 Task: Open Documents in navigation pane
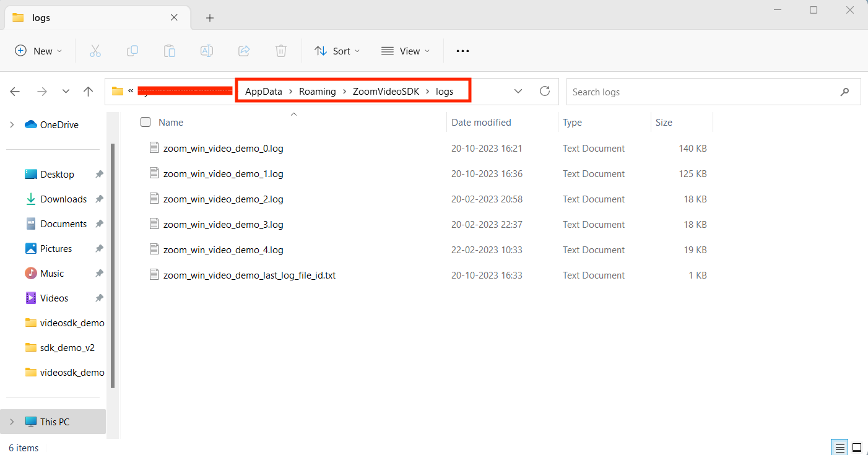63,224
